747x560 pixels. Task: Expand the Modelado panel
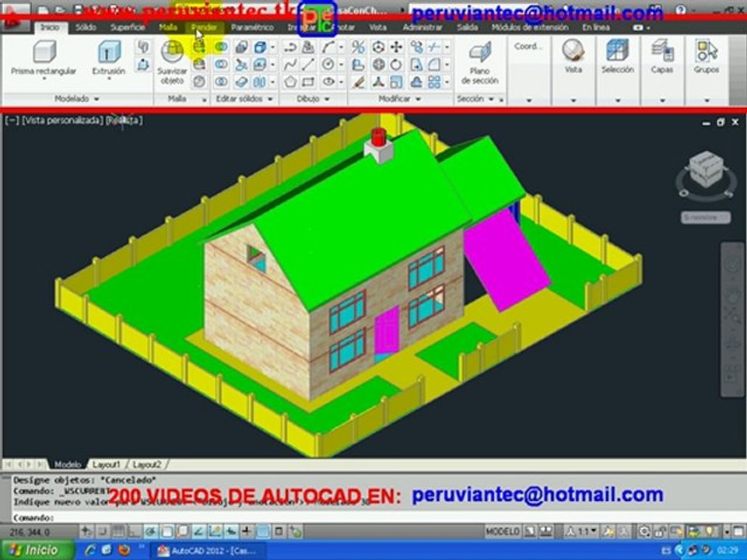pos(77,99)
